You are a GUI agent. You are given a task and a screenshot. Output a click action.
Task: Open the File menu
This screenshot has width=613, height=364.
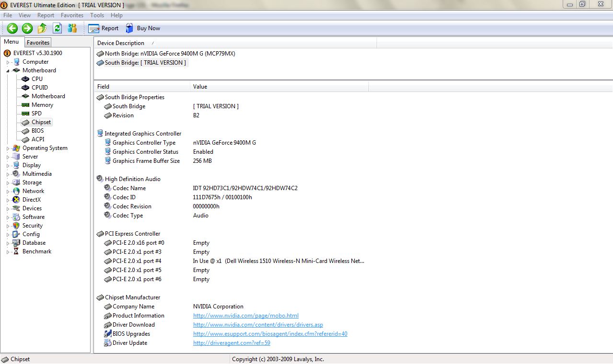[8, 15]
